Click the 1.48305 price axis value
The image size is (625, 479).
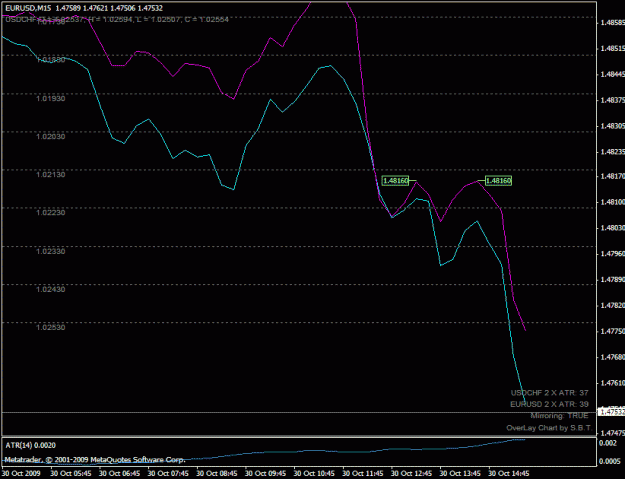(x=613, y=126)
